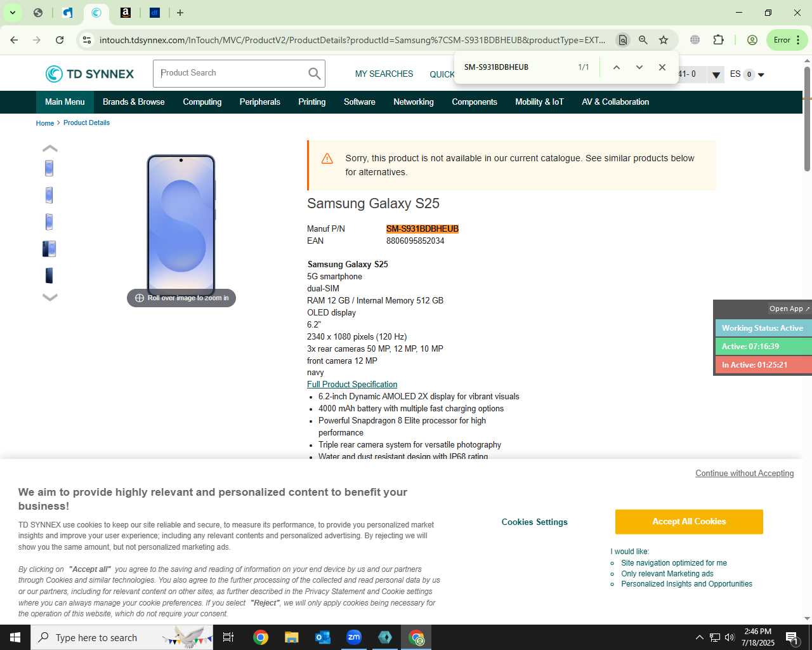This screenshot has height=650, width=812.
Task: Open the Main Menu
Action: click(65, 102)
